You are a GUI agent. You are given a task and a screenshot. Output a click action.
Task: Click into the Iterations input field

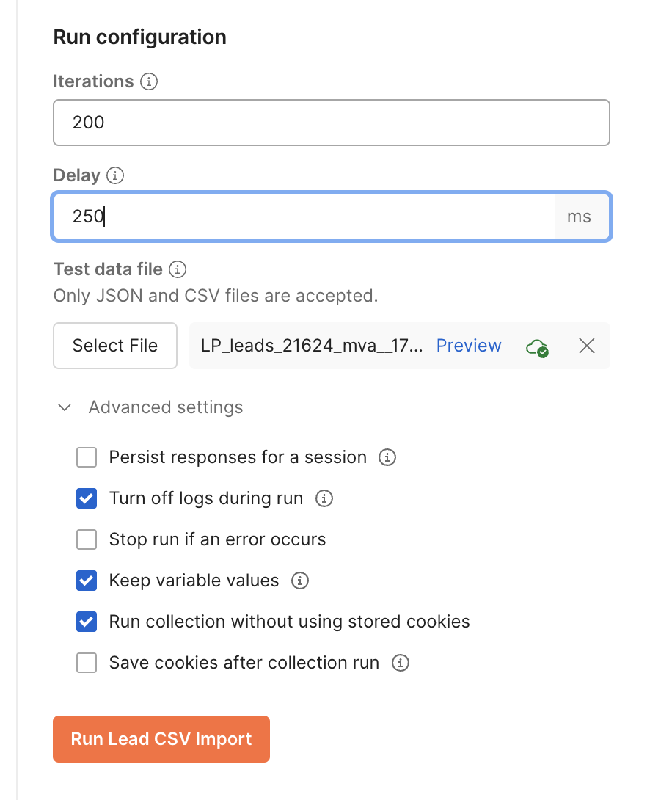[332, 123]
